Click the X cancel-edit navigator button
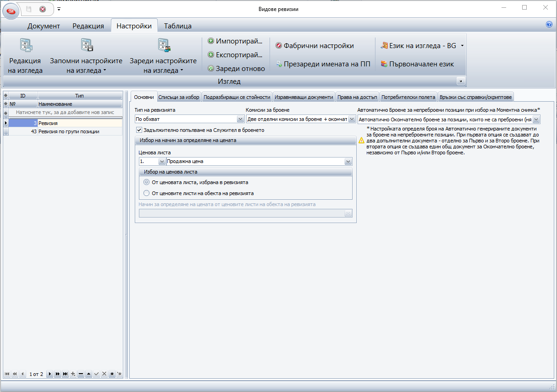Screen dimensions: 557x392 105,374
